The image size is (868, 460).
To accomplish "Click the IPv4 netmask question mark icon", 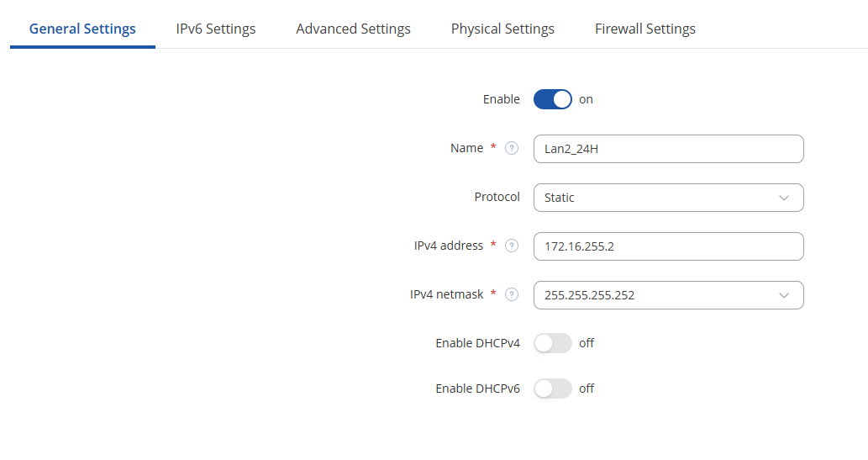I will click(x=512, y=295).
